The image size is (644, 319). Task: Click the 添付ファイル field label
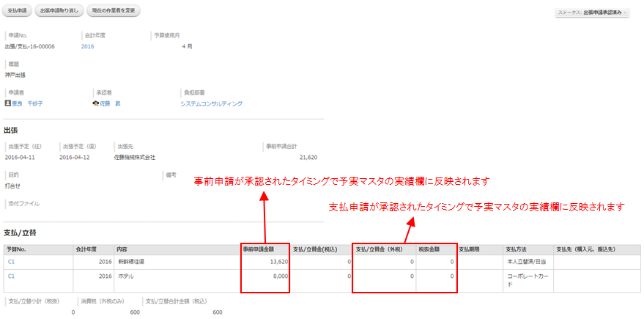click(24, 203)
